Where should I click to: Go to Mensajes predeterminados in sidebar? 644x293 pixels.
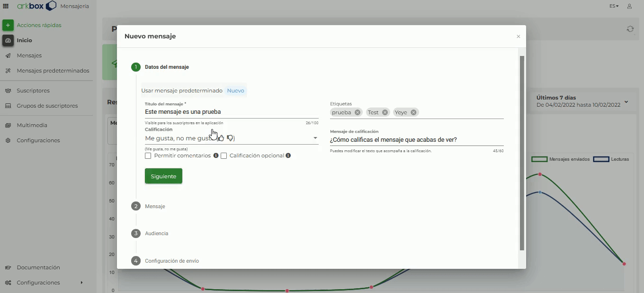(x=53, y=71)
